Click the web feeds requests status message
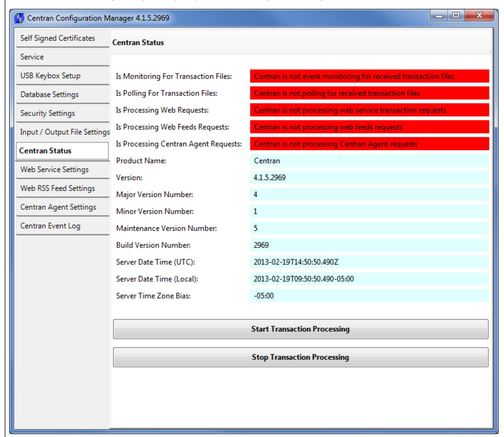The image size is (504, 437). 370,127
